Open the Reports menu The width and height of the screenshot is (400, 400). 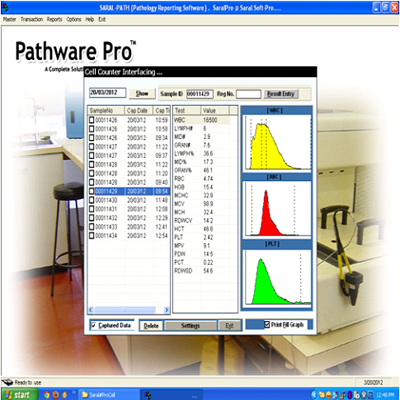54,19
